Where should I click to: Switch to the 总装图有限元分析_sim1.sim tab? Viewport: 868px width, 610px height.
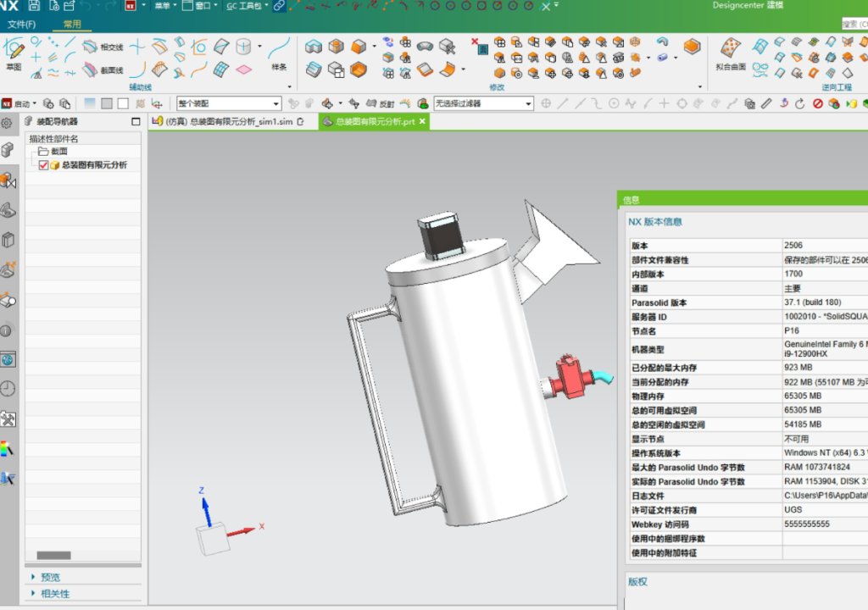pos(228,122)
